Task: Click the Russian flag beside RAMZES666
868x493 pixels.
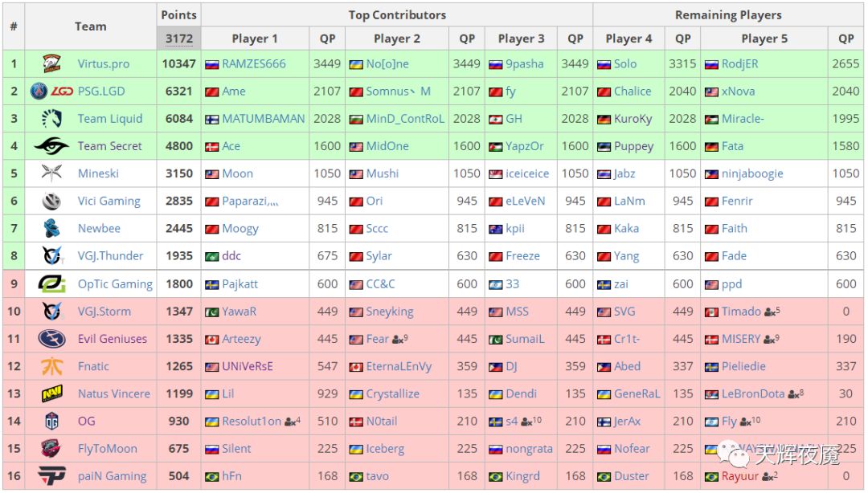Action: pyautogui.click(x=211, y=65)
